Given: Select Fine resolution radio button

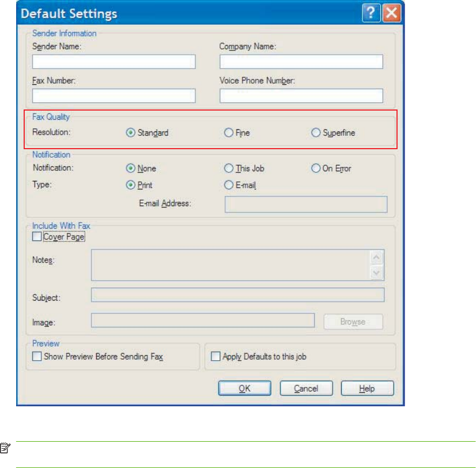Looking at the screenshot, I should (228, 133).
